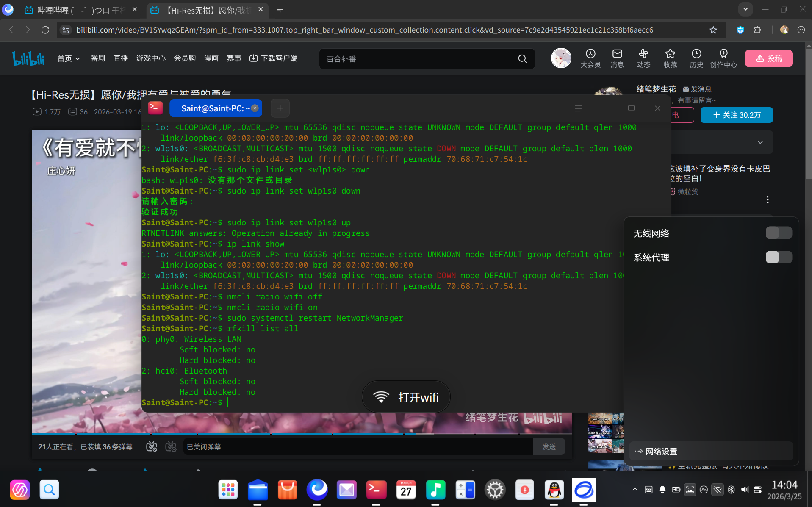
Task: Open the terminal app from the taskbar
Action: pos(376,490)
